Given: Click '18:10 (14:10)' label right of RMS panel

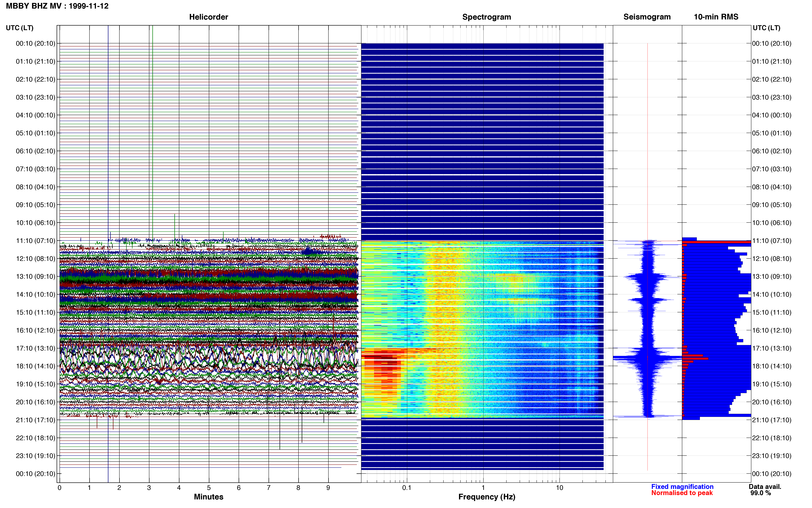Looking at the screenshot, I should (772, 366).
